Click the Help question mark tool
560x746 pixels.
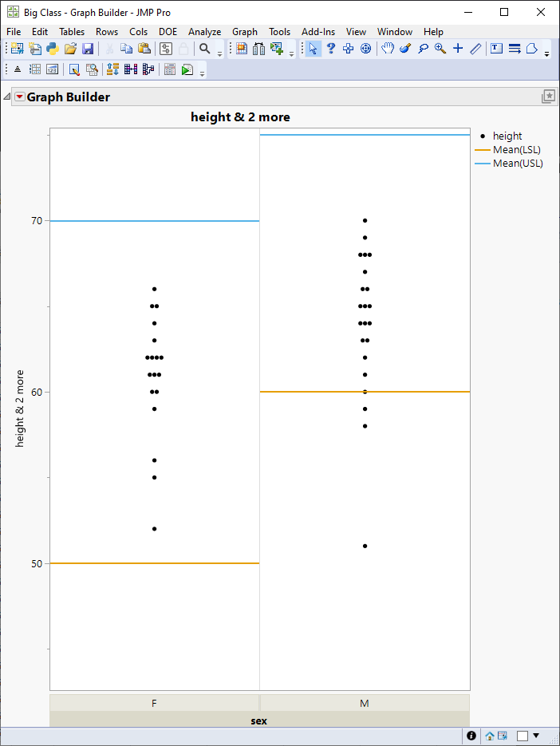331,49
